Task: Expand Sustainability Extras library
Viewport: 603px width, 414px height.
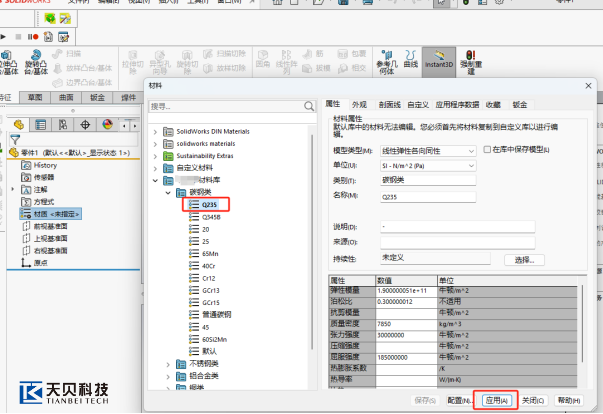Action: click(155, 156)
